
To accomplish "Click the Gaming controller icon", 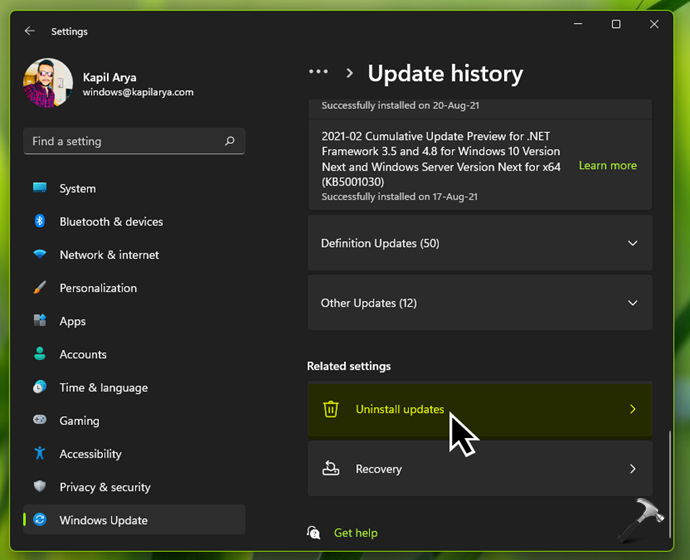I will 40,420.
